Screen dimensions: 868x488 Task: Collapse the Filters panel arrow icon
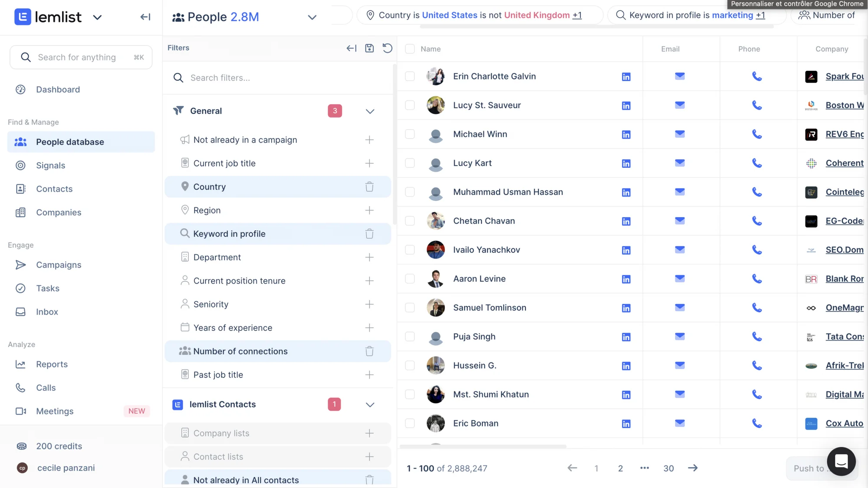point(352,48)
